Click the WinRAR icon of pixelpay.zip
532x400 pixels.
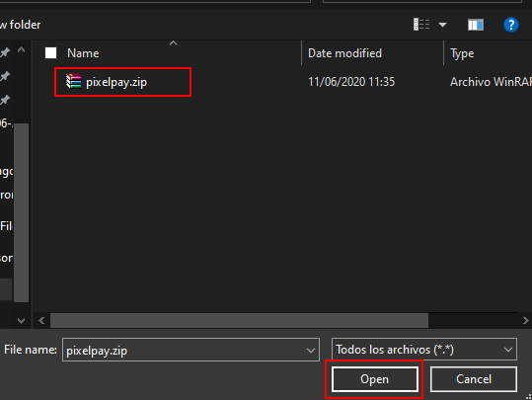pos(74,82)
